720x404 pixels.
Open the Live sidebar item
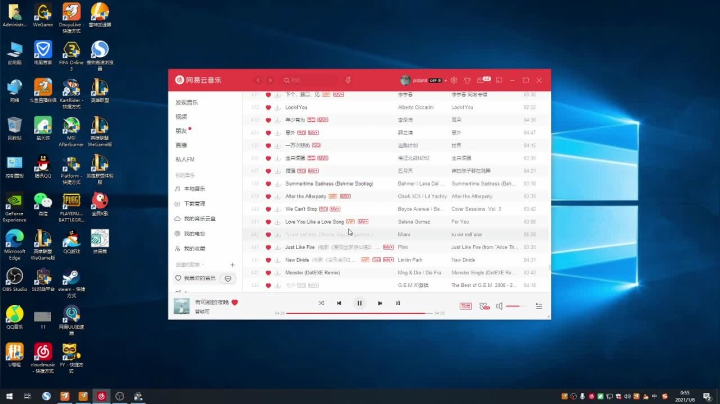(x=181, y=145)
